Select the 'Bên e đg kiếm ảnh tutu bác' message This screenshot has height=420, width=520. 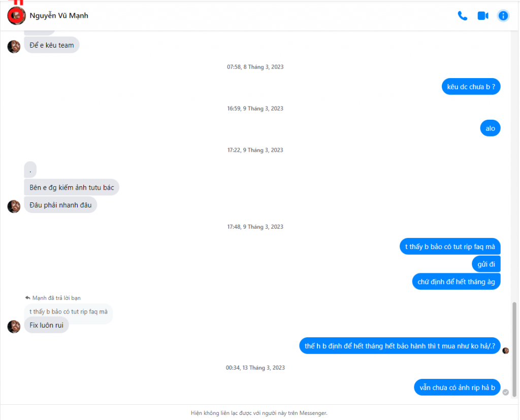coord(72,188)
